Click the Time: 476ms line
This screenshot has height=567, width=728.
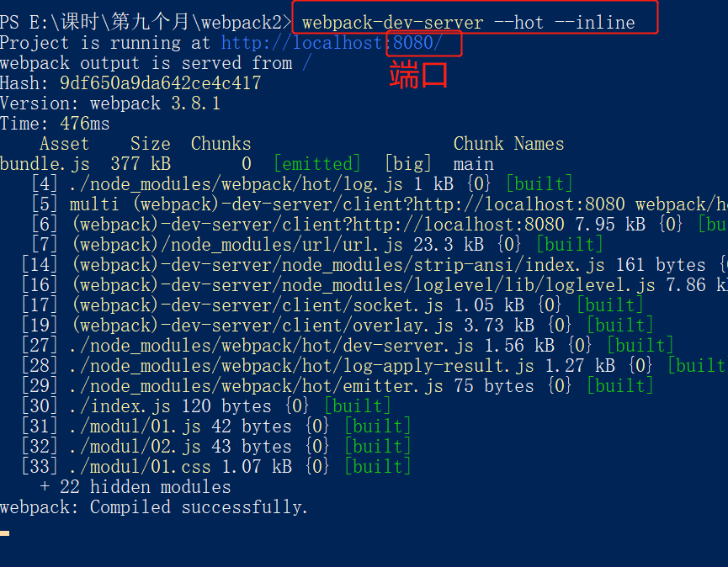(x=55, y=124)
